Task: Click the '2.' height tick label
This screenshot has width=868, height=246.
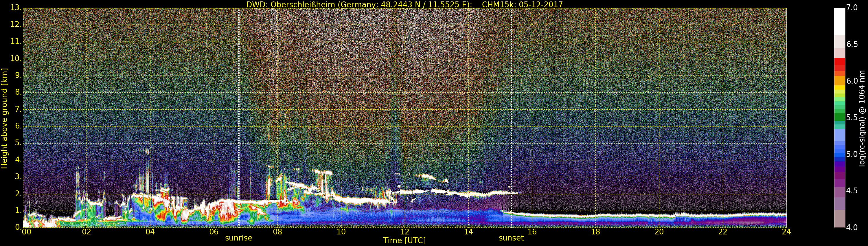Action: tap(18, 194)
